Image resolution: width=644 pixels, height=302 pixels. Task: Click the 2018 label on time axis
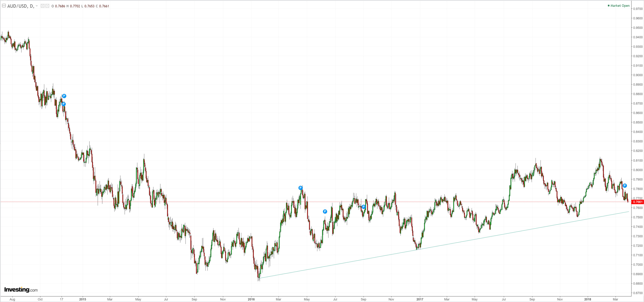(588, 299)
